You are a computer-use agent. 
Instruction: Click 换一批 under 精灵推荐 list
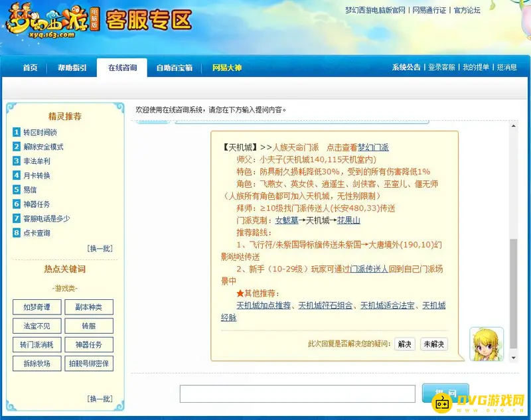(x=100, y=248)
